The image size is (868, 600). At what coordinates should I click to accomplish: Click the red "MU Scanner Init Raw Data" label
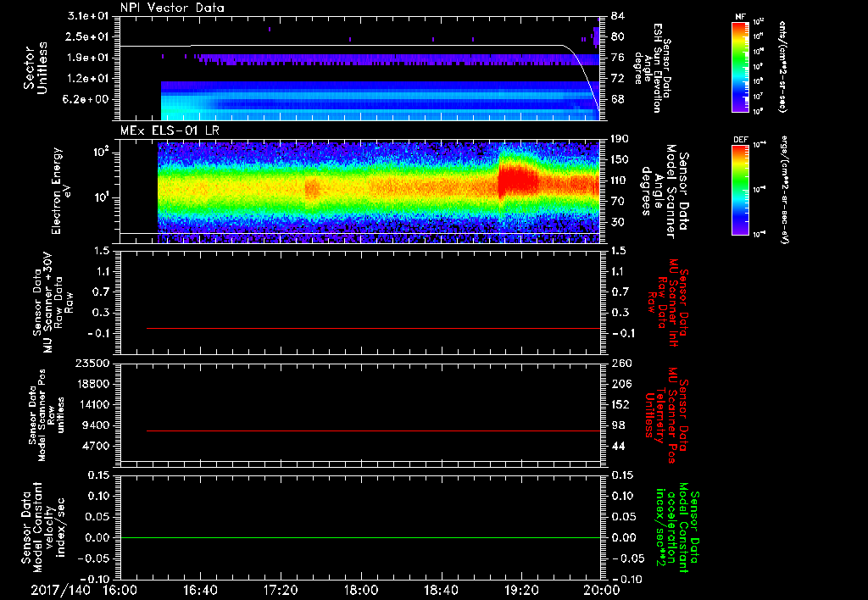pos(668,303)
